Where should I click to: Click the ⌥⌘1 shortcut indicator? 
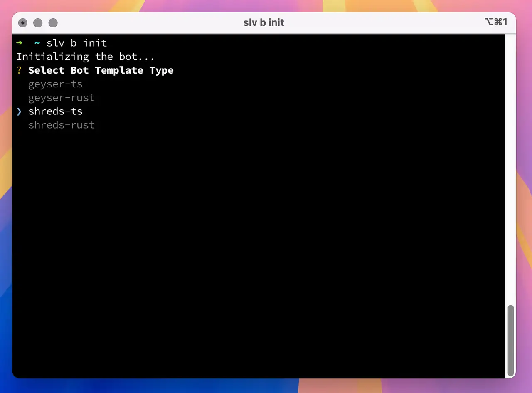point(495,22)
